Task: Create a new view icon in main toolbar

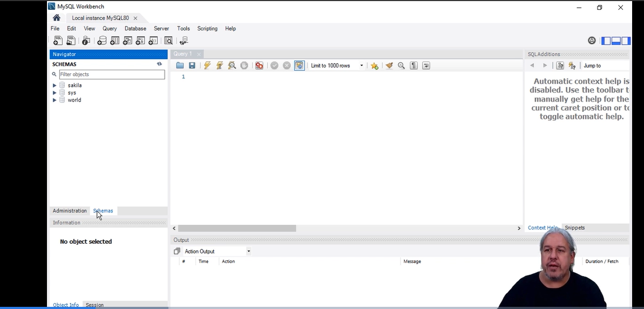Action: pos(127,41)
